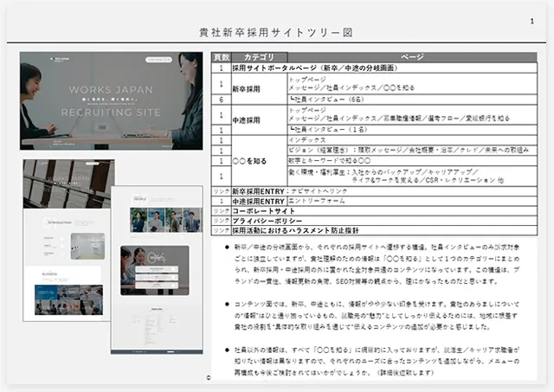Click the business photo collage in left screenshot

click(68, 299)
